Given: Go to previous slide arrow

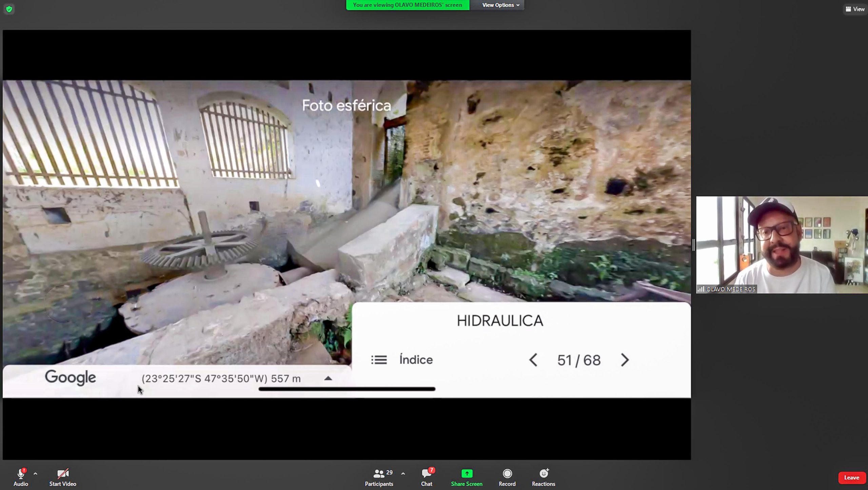Looking at the screenshot, I should coord(533,360).
